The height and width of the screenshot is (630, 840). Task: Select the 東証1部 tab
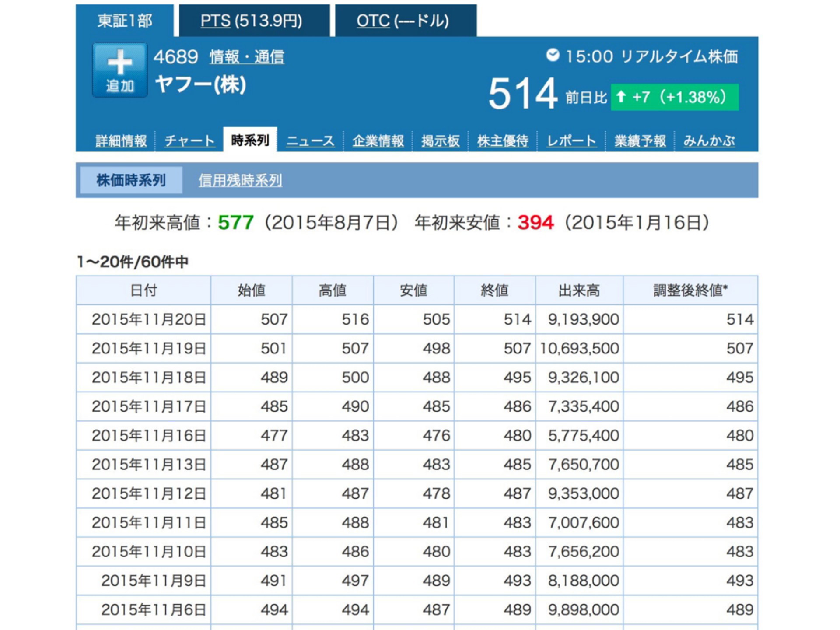point(125,21)
